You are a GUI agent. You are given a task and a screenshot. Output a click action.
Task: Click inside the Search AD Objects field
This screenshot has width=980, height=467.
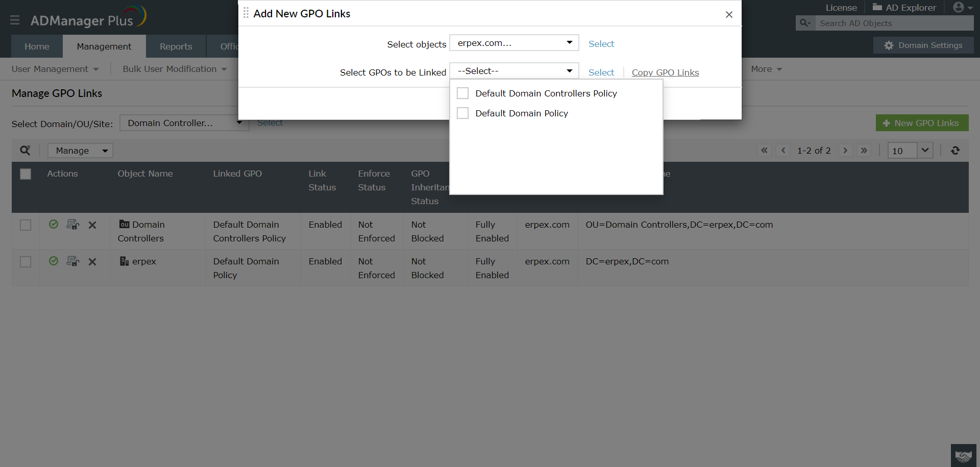[x=893, y=23]
